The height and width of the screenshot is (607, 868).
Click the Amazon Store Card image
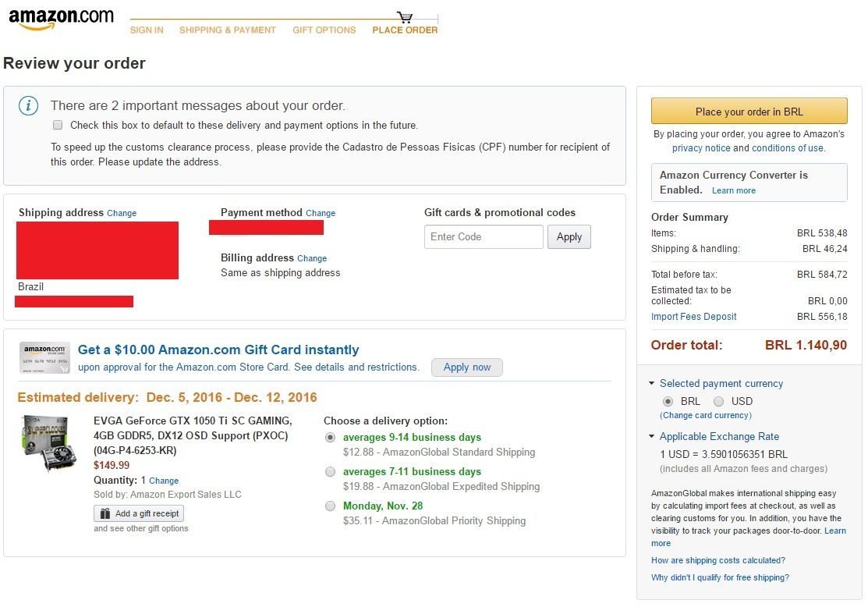click(44, 358)
